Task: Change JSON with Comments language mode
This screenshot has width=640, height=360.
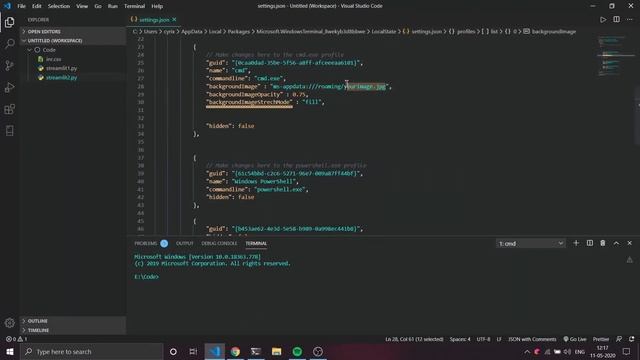Action: coord(532,339)
